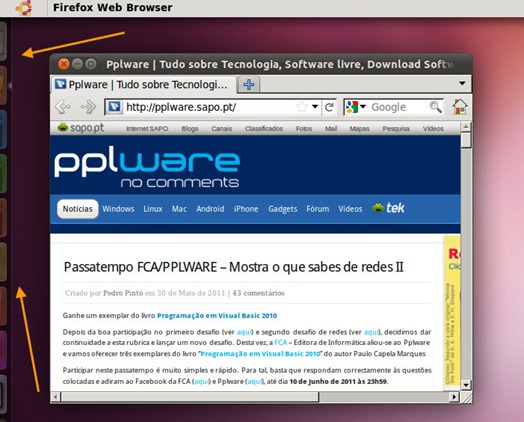
Task: Click the back arrow in Firefox toolbar
Action: (62, 107)
